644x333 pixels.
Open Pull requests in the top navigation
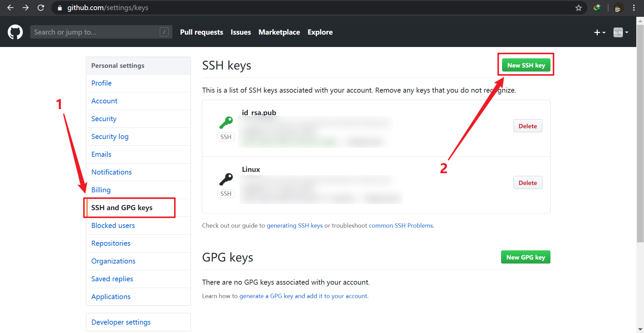(201, 32)
